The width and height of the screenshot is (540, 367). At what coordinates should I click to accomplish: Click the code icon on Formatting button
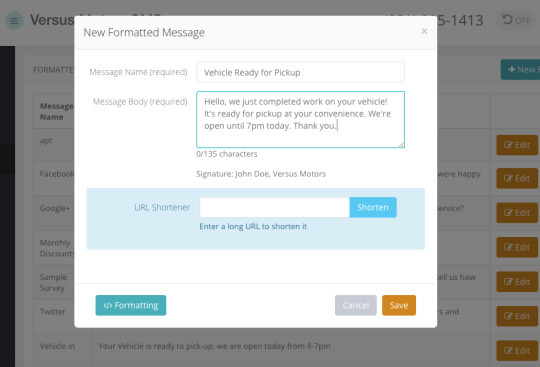[x=108, y=305]
